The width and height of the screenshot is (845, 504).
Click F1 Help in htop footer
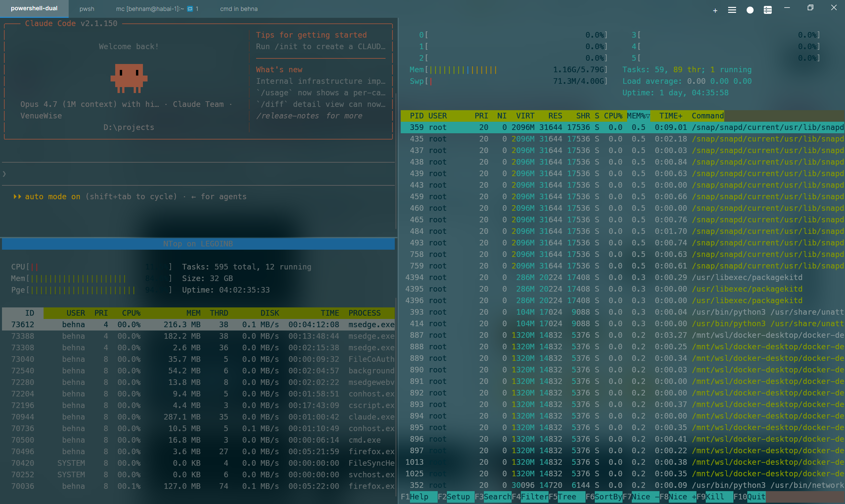[419, 496]
